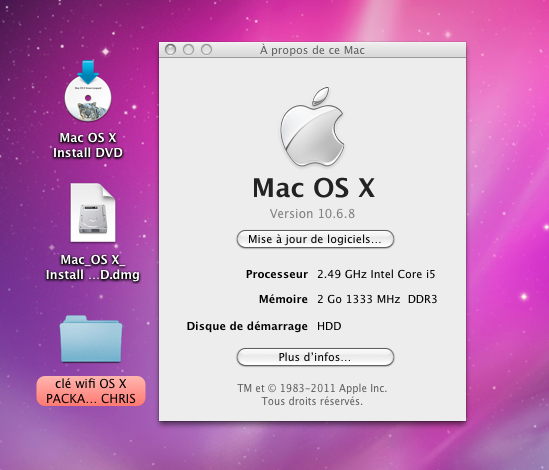
Task: Select the Mac OS X Install DVD icon
Action: (x=88, y=91)
